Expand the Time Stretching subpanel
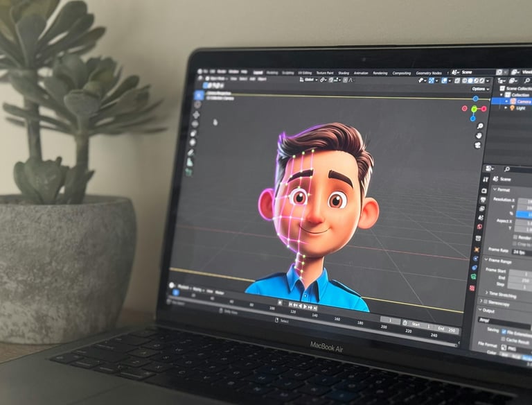 point(500,294)
